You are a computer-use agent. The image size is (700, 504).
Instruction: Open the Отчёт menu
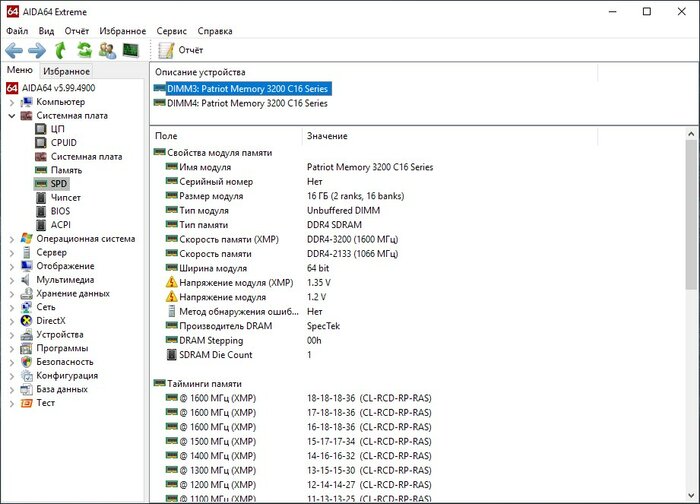pos(76,31)
